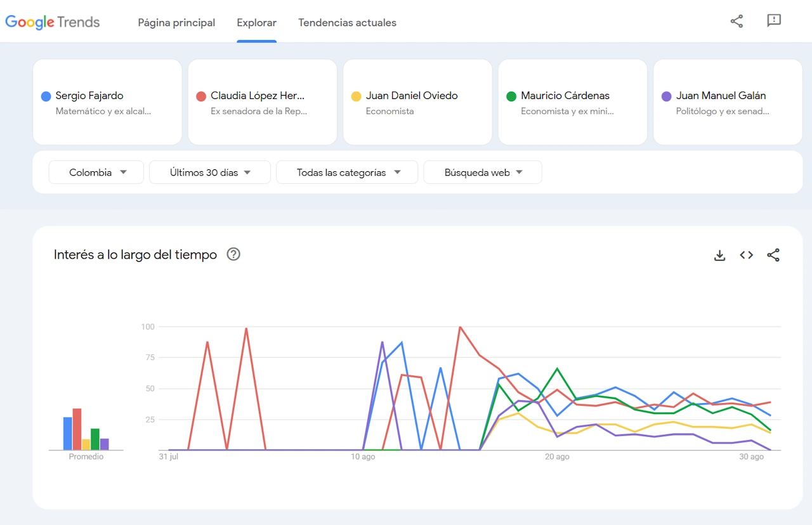Click the share icon in top header
Screen dimensions: 812x525
pos(737,21)
